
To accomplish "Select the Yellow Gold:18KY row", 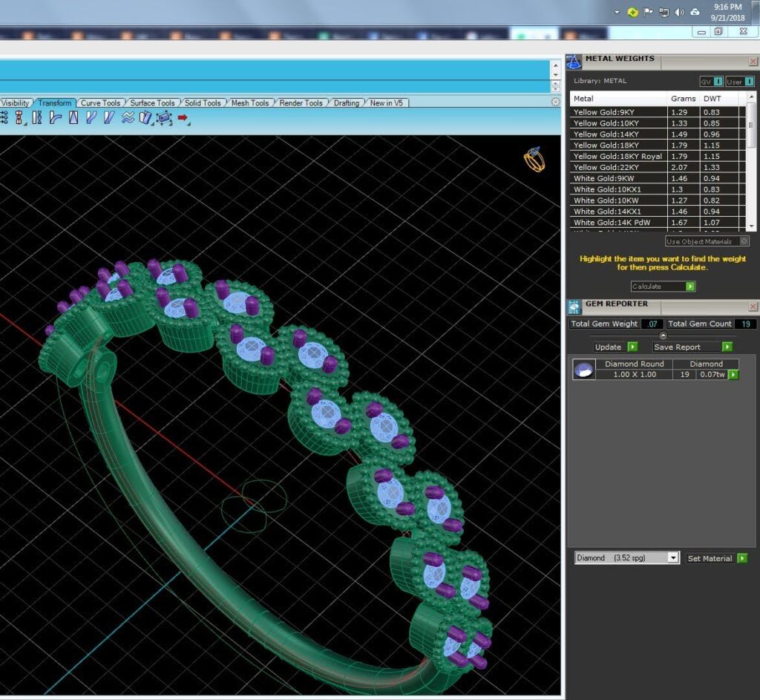I will click(658, 145).
